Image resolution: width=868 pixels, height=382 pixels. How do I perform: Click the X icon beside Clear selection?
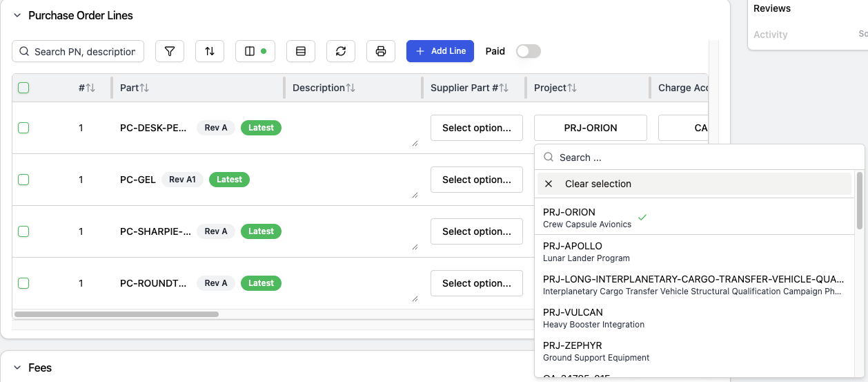click(549, 184)
